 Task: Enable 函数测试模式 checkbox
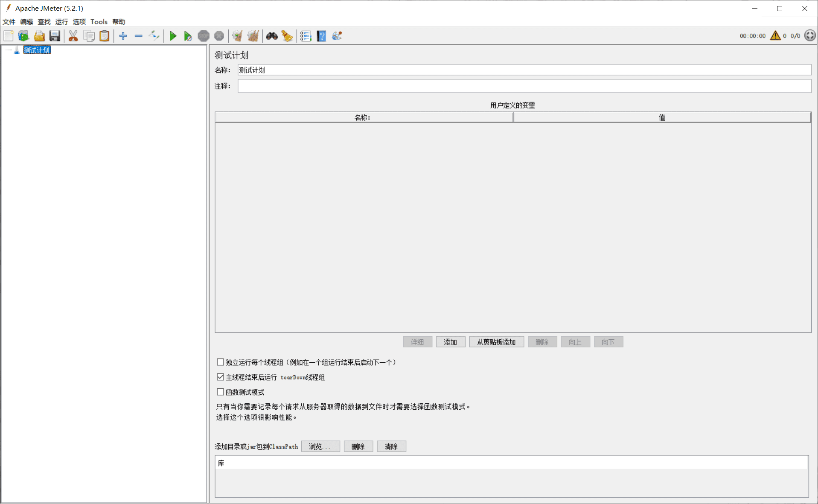220,392
